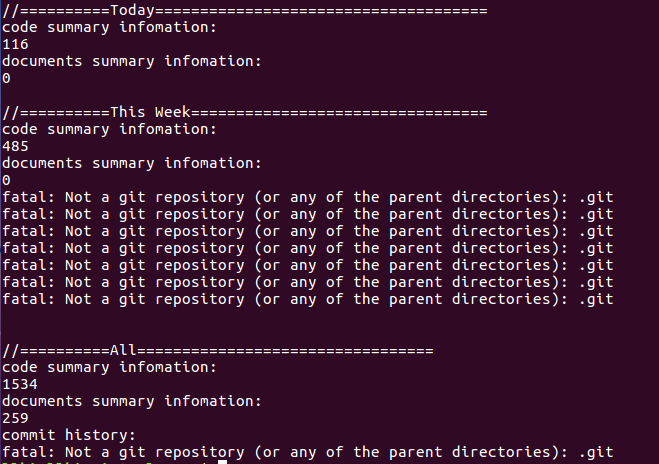
Task: Click "code summary infomation:" under Today
Action: click(109, 27)
